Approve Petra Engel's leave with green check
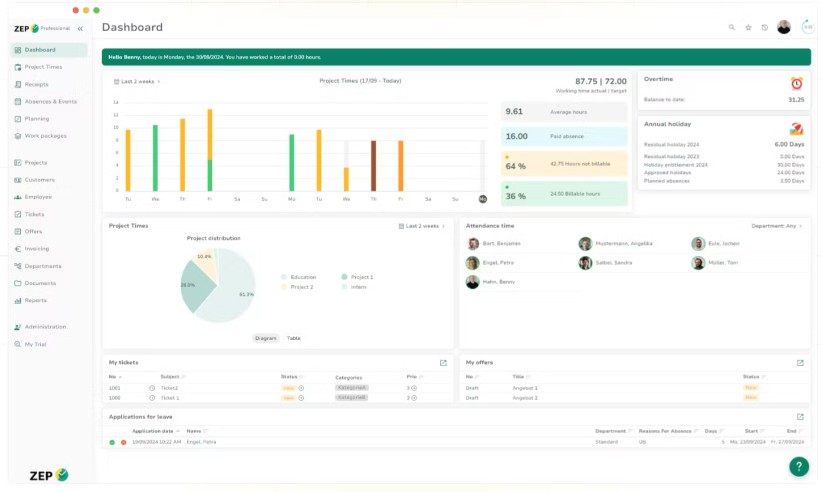The height and width of the screenshot is (492, 821). point(112,442)
